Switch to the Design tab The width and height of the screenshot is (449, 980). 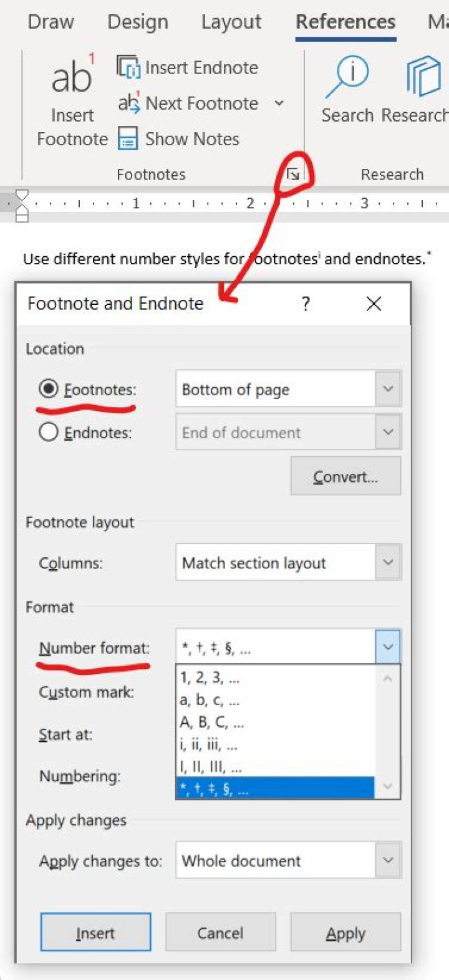(x=138, y=22)
